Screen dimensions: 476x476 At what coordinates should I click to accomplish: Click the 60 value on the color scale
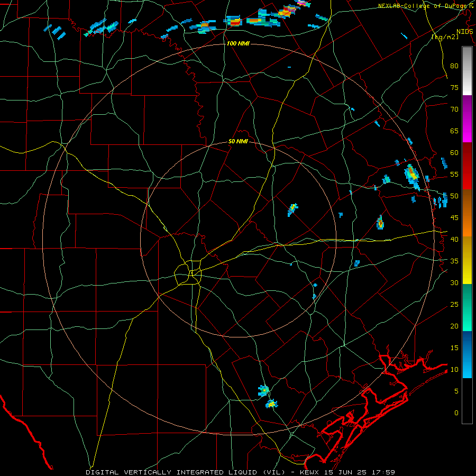click(x=454, y=153)
